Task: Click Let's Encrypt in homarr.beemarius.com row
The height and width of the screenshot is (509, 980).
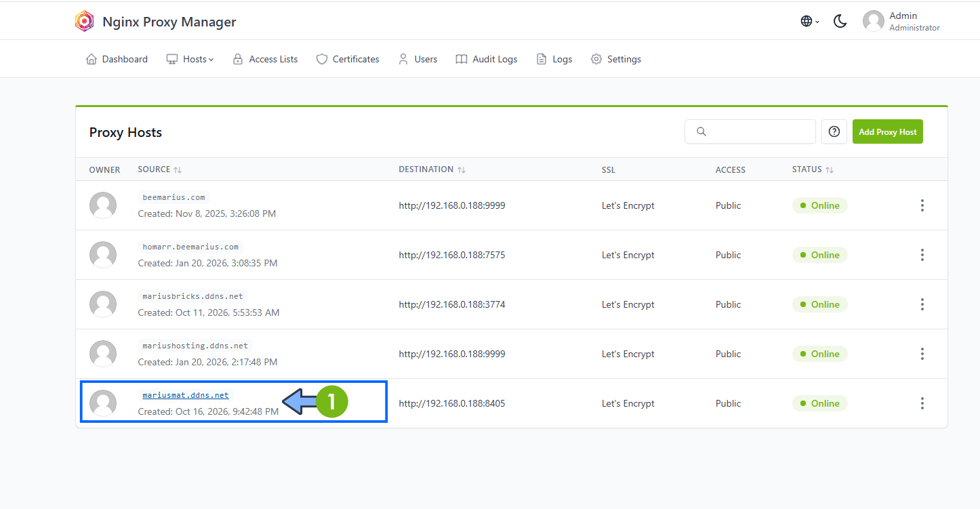Action: tap(628, 255)
